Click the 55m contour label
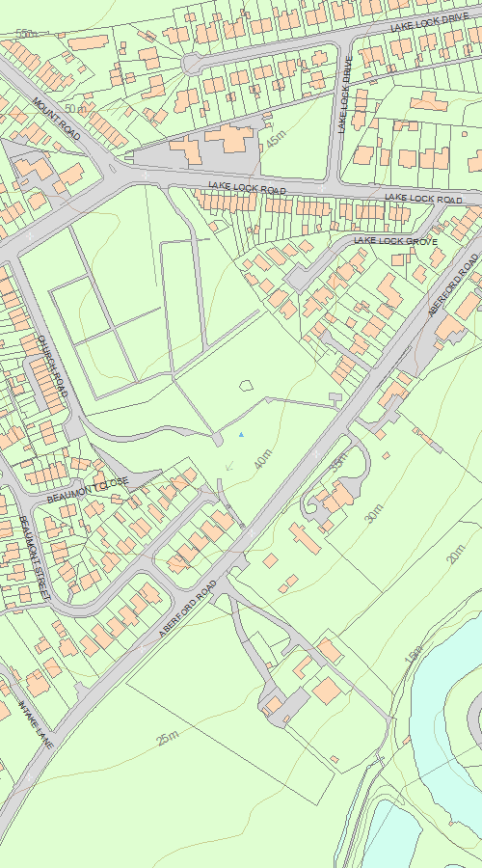 27,34
